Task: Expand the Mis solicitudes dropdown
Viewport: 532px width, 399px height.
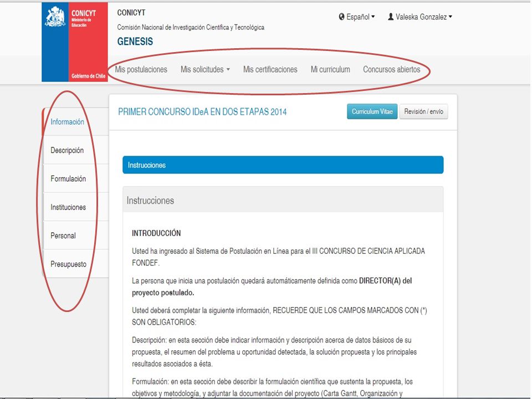Action: pos(205,70)
